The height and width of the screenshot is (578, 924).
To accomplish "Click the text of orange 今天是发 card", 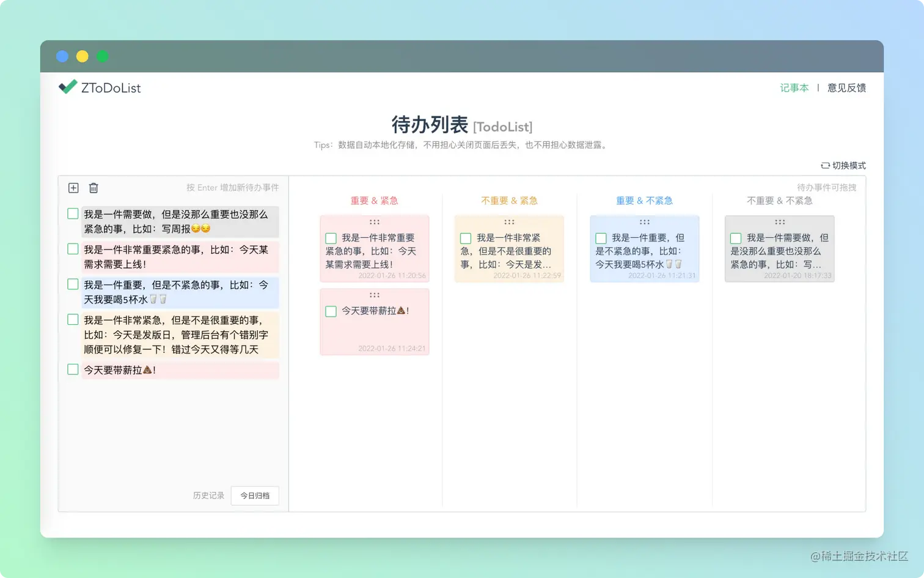I will click(507, 251).
